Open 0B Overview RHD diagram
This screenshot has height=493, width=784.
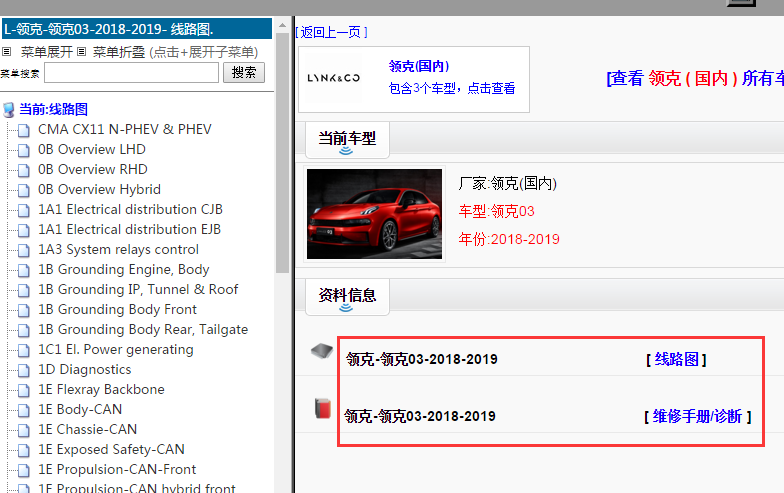point(93,170)
